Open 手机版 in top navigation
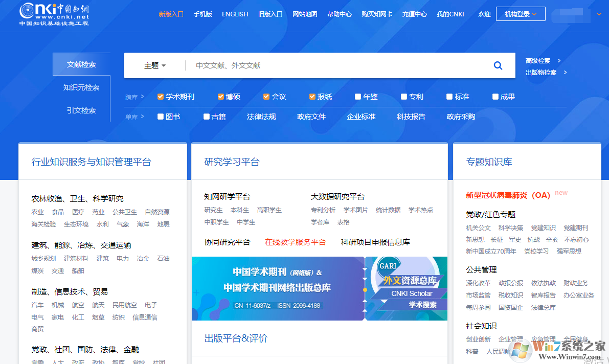Screen dimensions: 609x364 pyautogui.click(x=202, y=14)
